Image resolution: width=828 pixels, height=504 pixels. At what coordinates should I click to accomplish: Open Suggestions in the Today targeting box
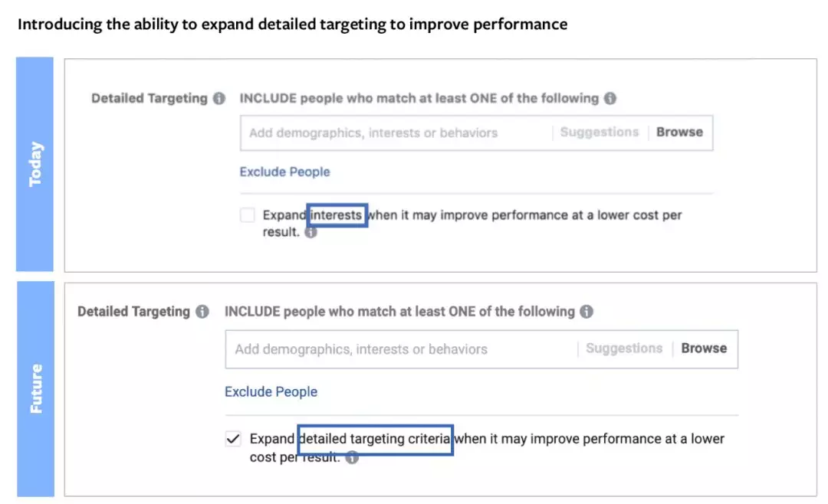tap(599, 133)
